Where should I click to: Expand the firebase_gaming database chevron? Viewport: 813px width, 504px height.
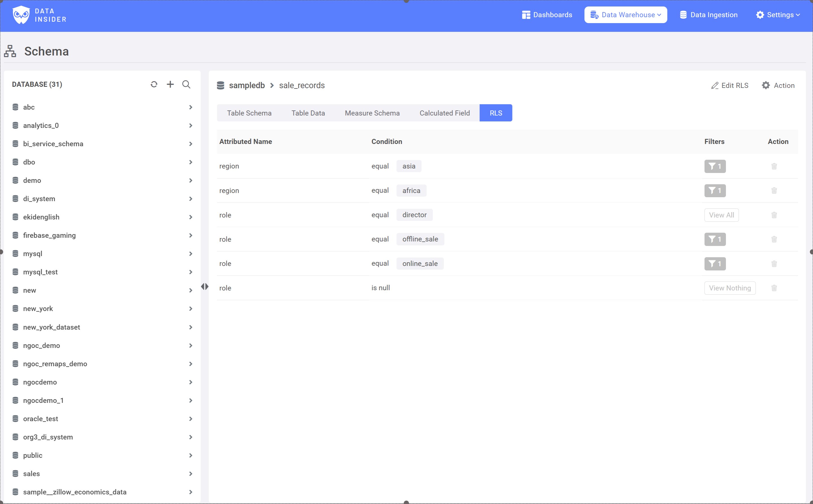(190, 235)
